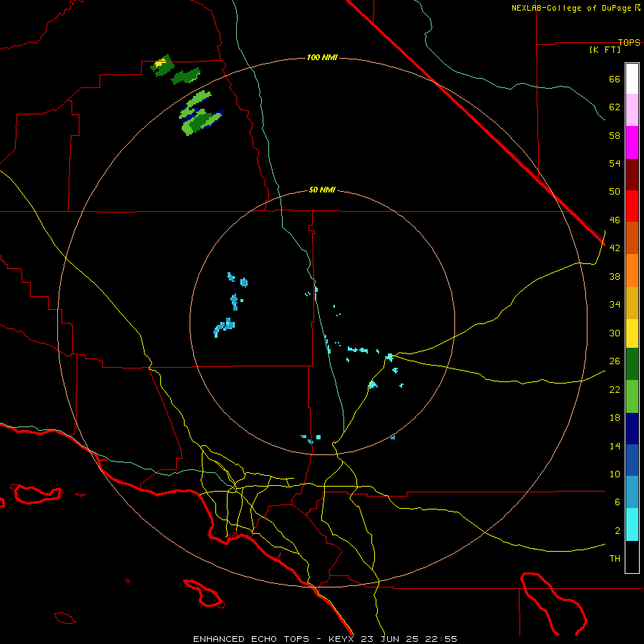Click the blue 14 kft legend swatch
Screen dimensions: 644x644
pos(632,460)
